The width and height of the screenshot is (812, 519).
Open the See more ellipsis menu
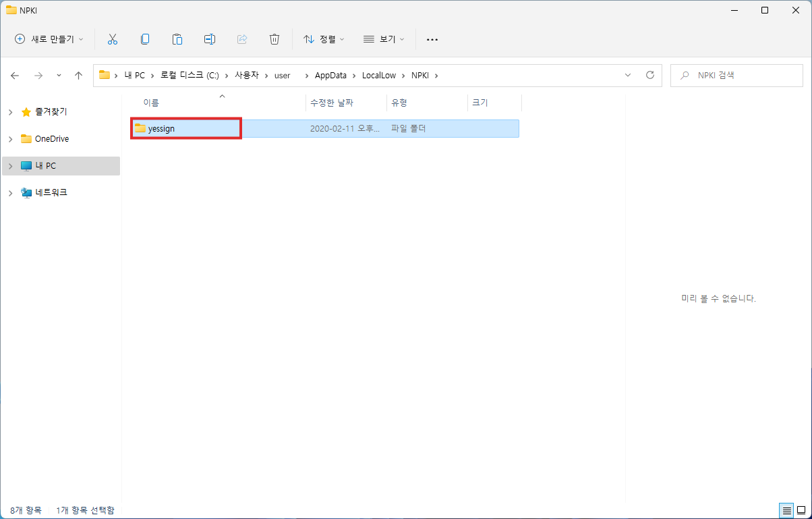point(432,39)
